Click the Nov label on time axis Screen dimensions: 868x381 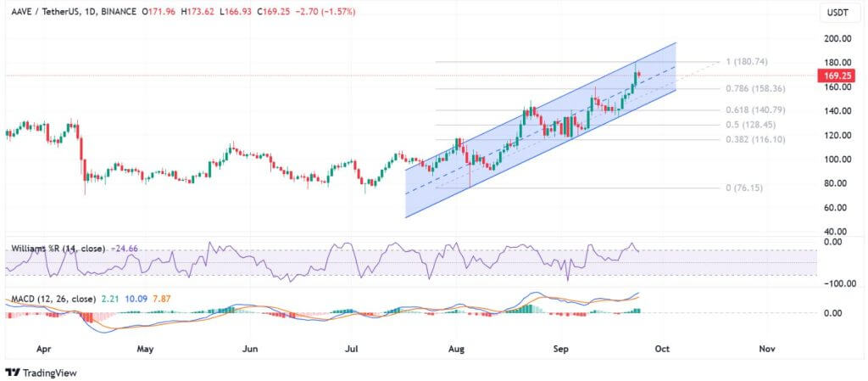766,349
